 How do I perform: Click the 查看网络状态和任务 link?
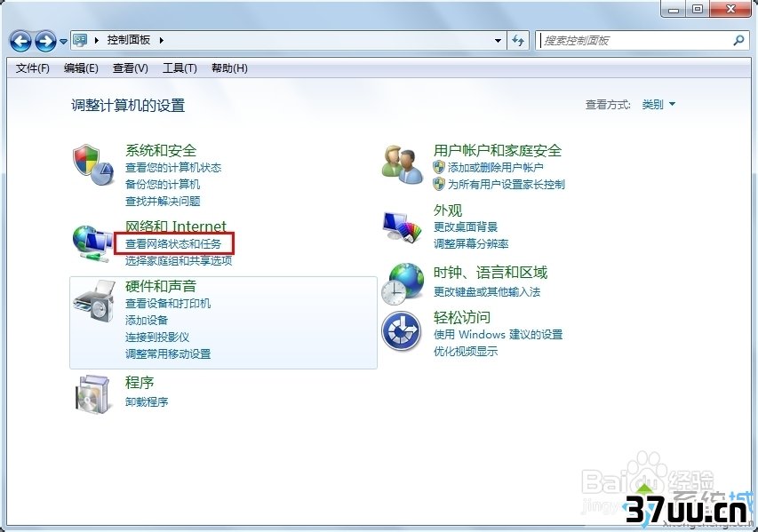click(x=173, y=244)
